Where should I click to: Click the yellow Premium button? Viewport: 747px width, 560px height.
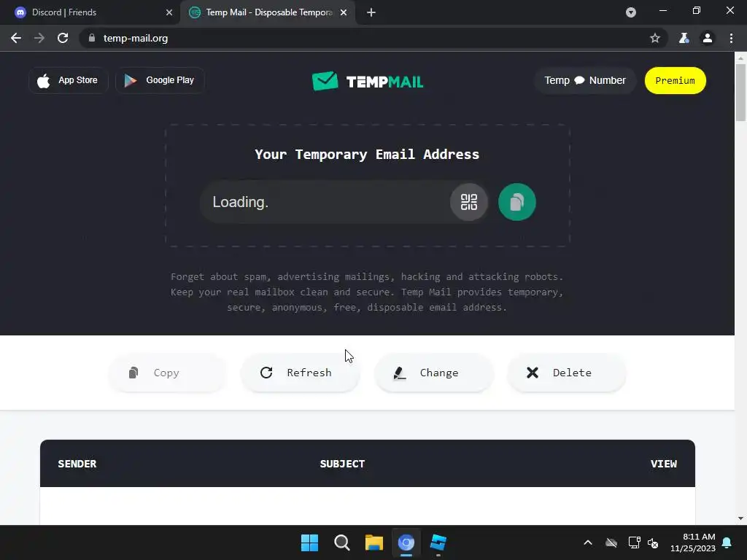tap(675, 80)
